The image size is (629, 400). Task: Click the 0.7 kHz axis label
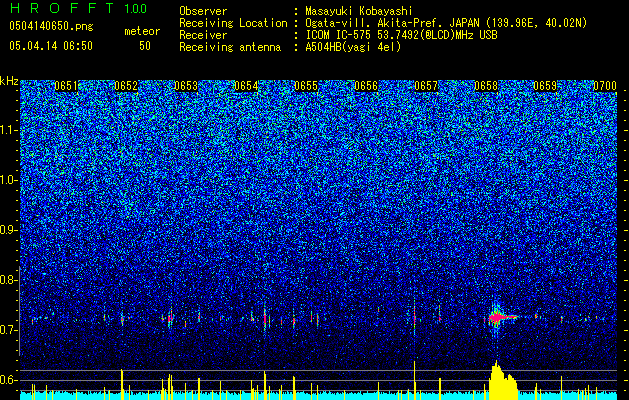[9, 330]
